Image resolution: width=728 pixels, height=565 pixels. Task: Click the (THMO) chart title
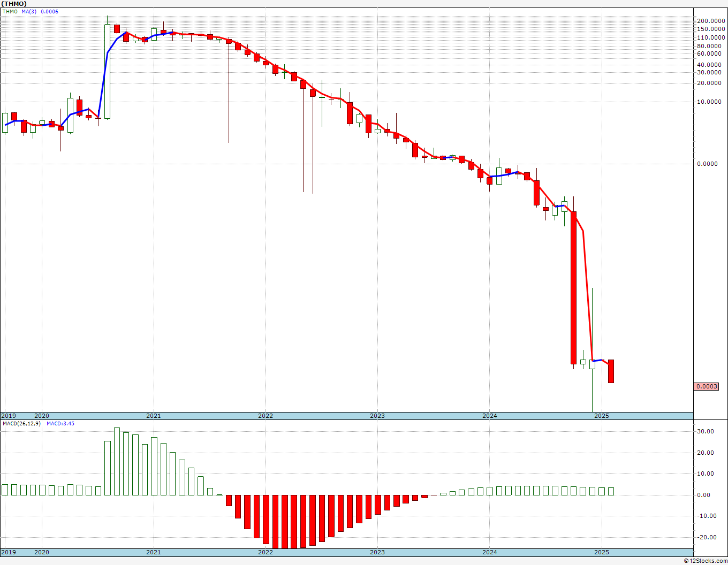click(14, 4)
